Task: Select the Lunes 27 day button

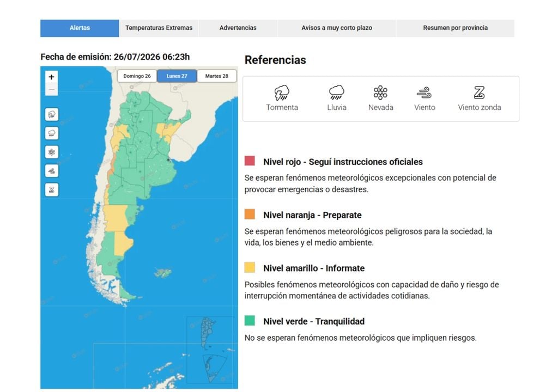Action: pyautogui.click(x=177, y=76)
